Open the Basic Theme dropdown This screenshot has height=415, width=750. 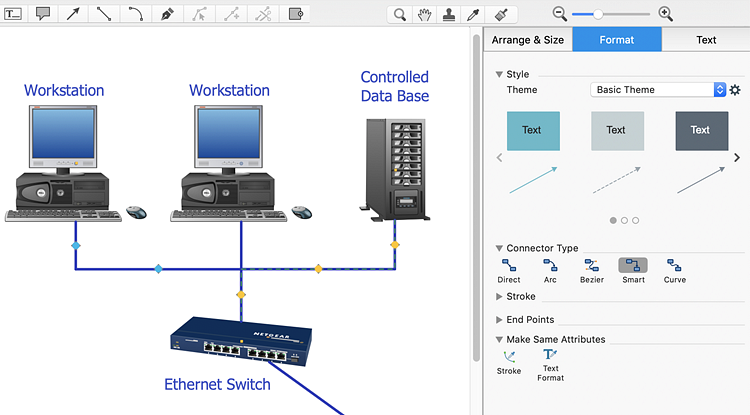pos(658,90)
